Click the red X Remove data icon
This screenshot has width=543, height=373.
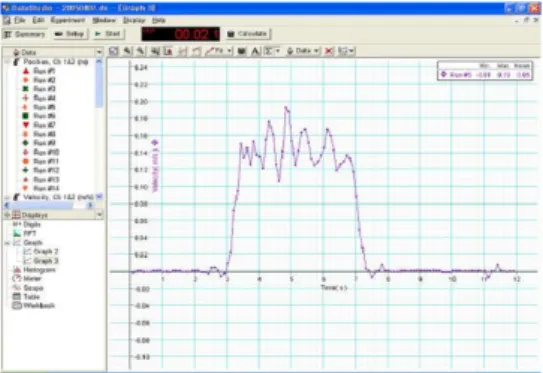(329, 51)
